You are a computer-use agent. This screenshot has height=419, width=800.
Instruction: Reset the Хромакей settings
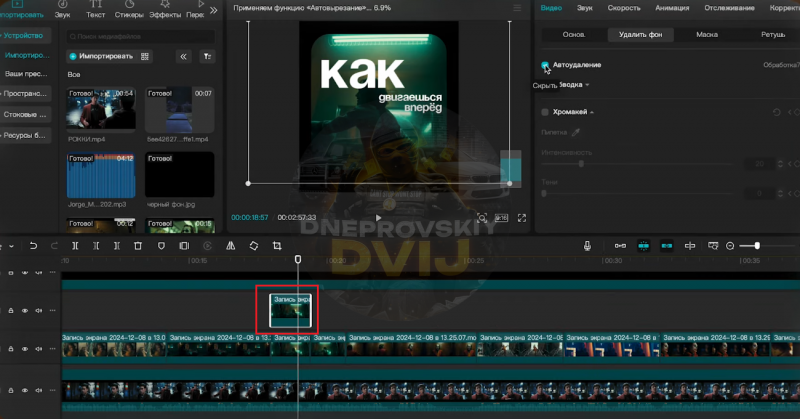(x=777, y=112)
